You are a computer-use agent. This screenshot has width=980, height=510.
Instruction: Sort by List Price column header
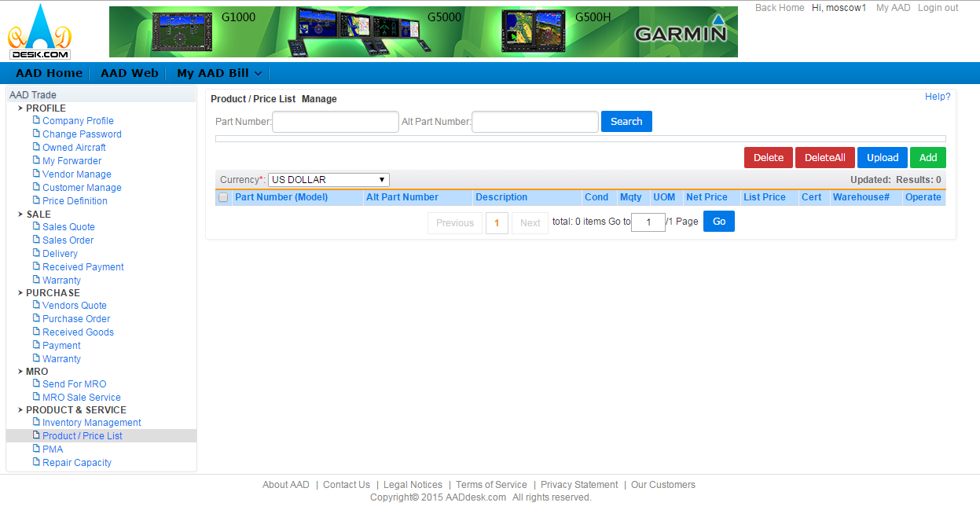point(765,197)
